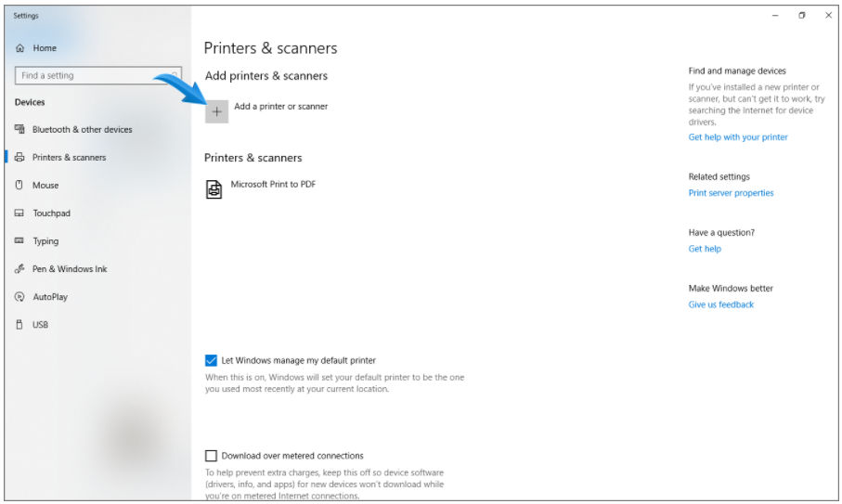Viewport: 842px width, 504px height.
Task: Select the Microsoft Print to PDF printer icon
Action: [x=214, y=189]
